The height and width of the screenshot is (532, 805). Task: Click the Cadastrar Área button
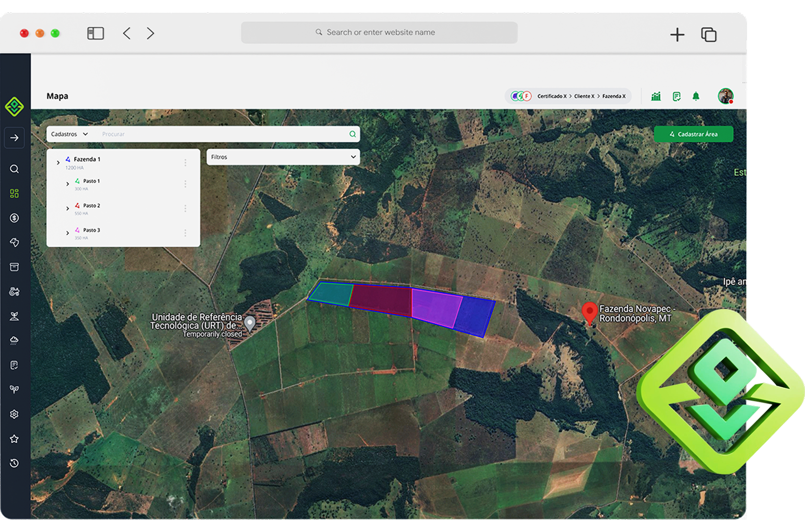coord(693,134)
